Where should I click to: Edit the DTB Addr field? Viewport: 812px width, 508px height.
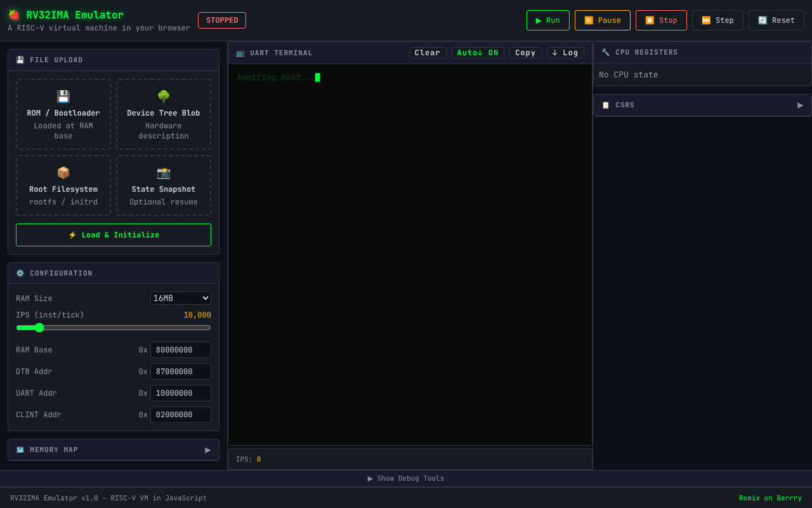pos(181,371)
